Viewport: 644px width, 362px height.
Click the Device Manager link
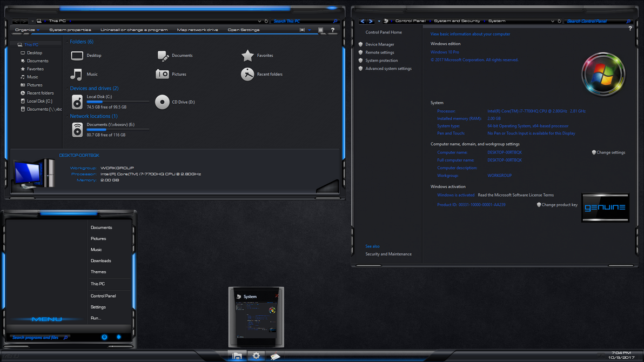pos(379,44)
